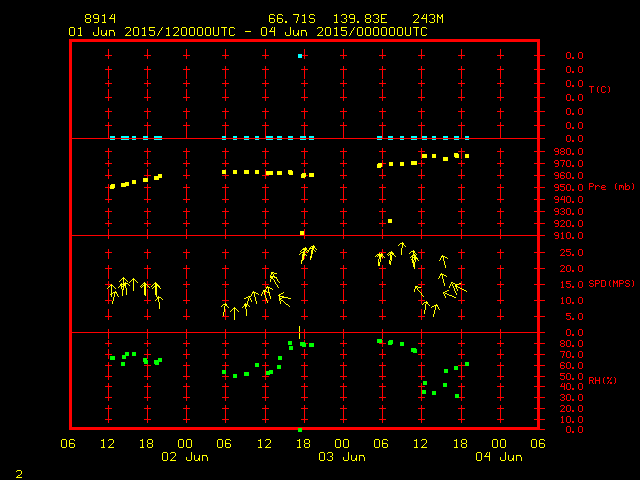Click the 70.0 humidity axis value
The height and width of the screenshot is (480, 640).
[x=571, y=355]
